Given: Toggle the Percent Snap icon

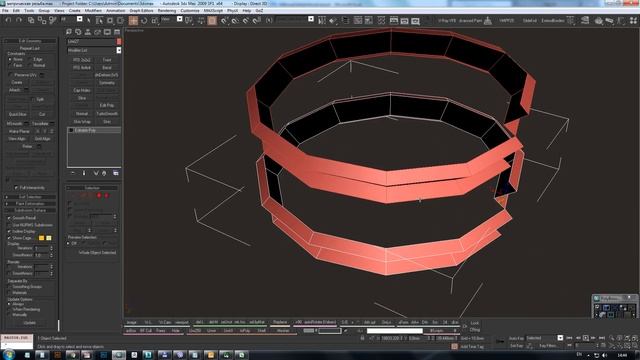Looking at the screenshot, I should coord(246,20).
